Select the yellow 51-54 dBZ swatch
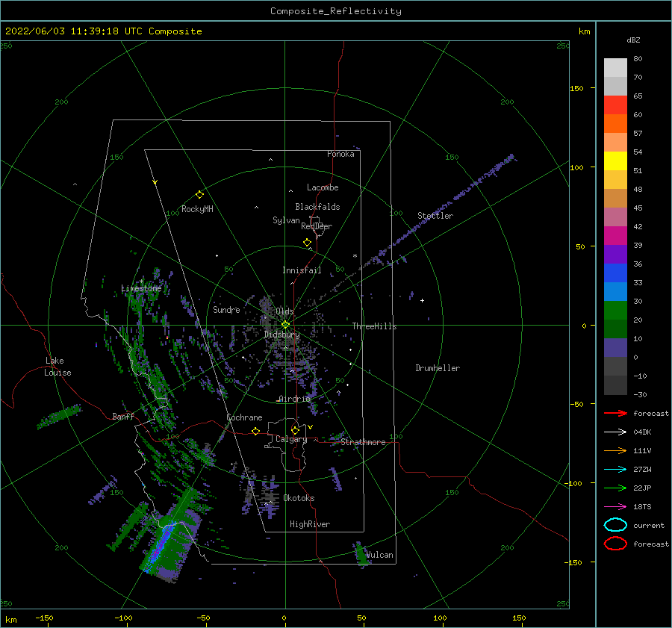 (615, 161)
